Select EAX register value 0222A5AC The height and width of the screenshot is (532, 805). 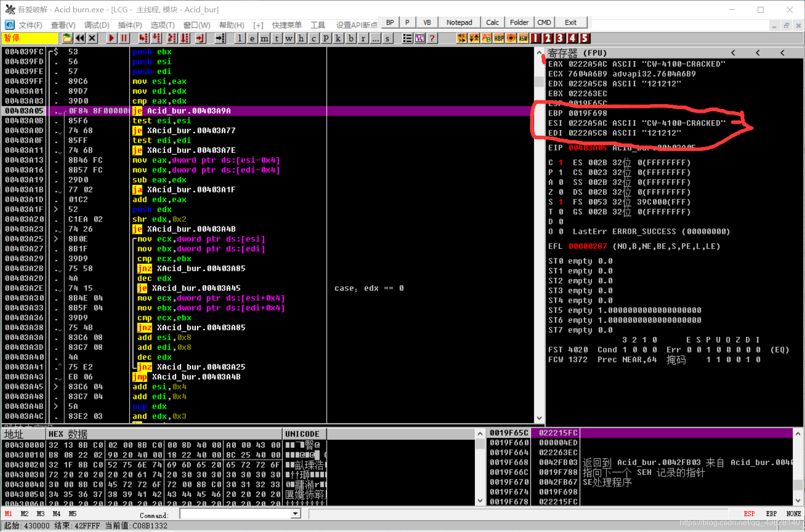pyautogui.click(x=588, y=64)
